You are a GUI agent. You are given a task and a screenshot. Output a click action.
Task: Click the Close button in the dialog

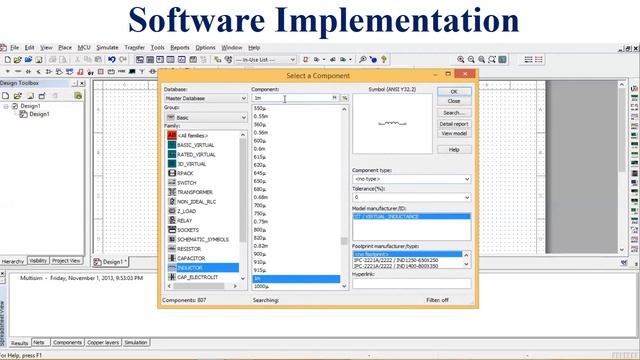pos(454,101)
